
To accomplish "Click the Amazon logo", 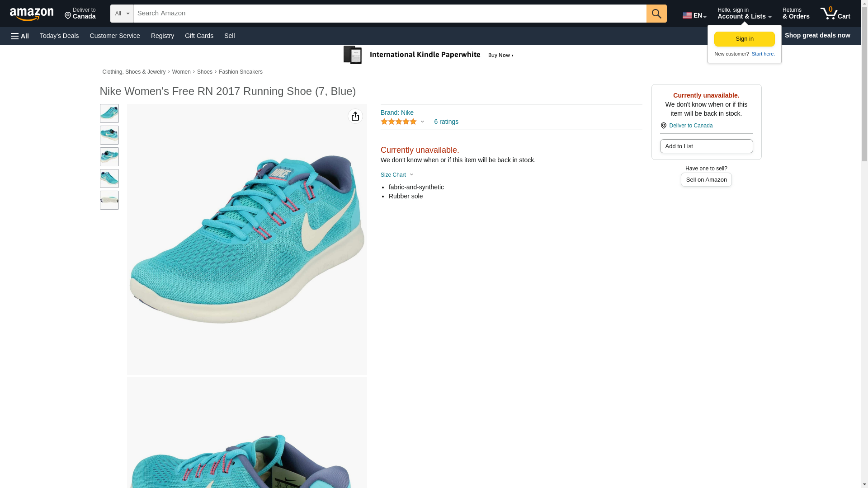I will pyautogui.click(x=32, y=14).
